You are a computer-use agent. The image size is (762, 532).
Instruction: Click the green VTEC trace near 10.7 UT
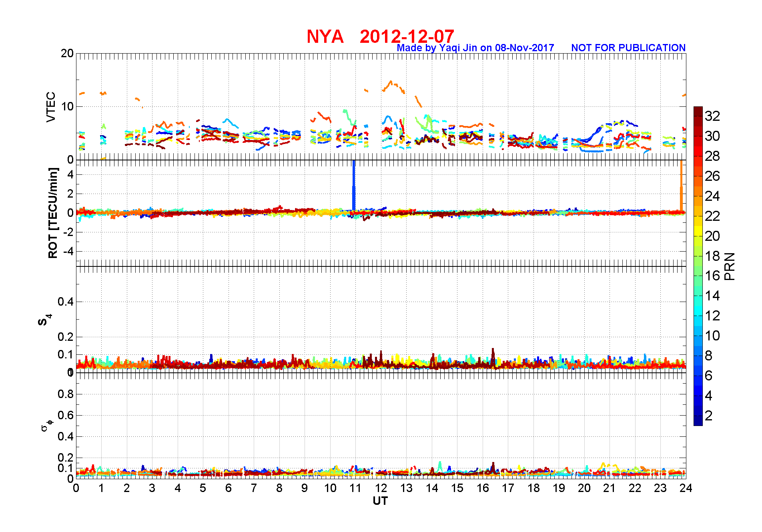(x=349, y=117)
